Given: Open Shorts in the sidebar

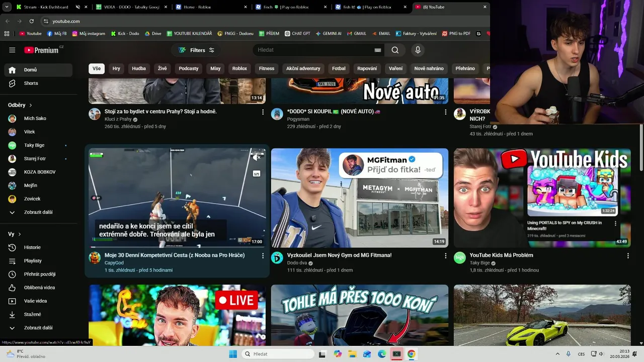Looking at the screenshot, I should tap(38, 83).
